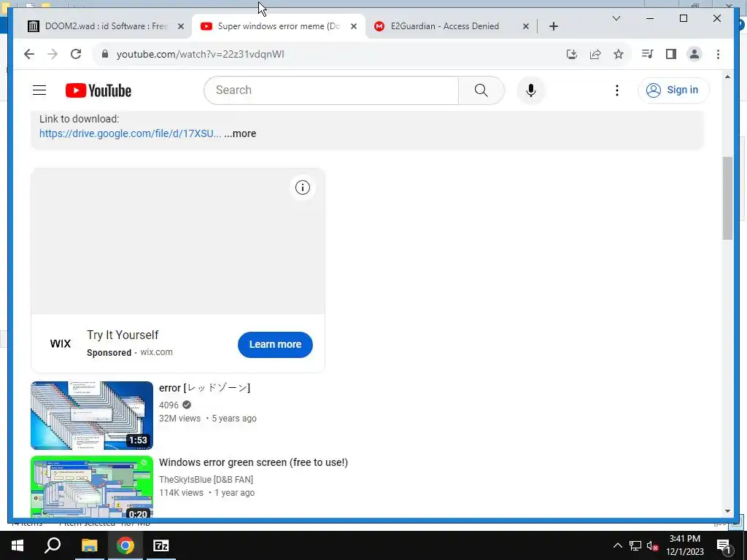Click the scrollbar down arrow
Image resolution: width=747 pixels, height=560 pixels.
point(727,511)
